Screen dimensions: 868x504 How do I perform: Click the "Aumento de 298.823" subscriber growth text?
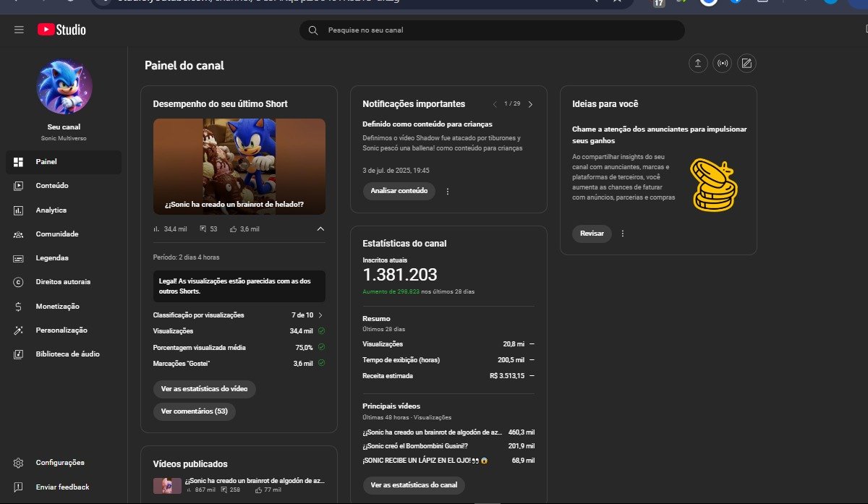point(391,291)
